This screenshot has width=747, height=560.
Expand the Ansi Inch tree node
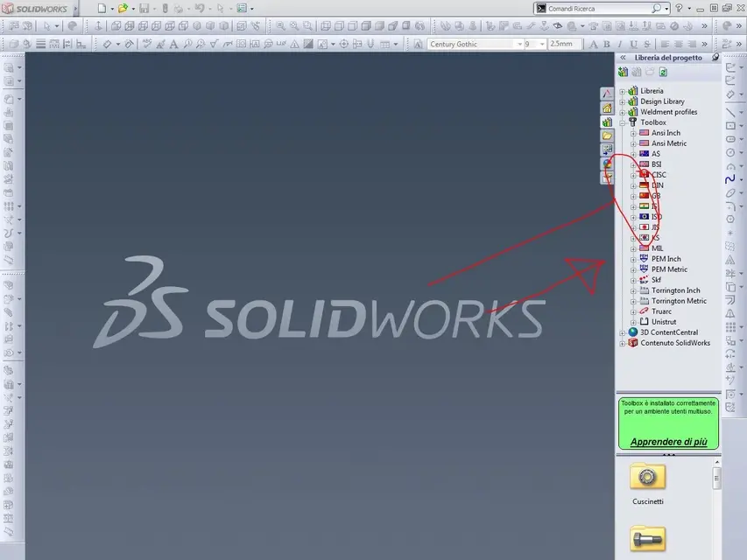633,133
